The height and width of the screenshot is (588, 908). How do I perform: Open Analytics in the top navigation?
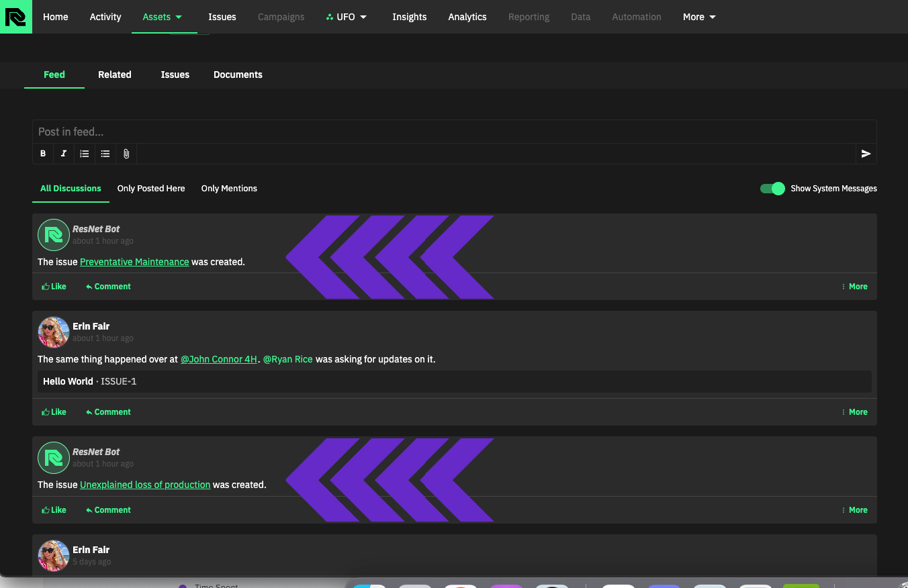point(467,17)
